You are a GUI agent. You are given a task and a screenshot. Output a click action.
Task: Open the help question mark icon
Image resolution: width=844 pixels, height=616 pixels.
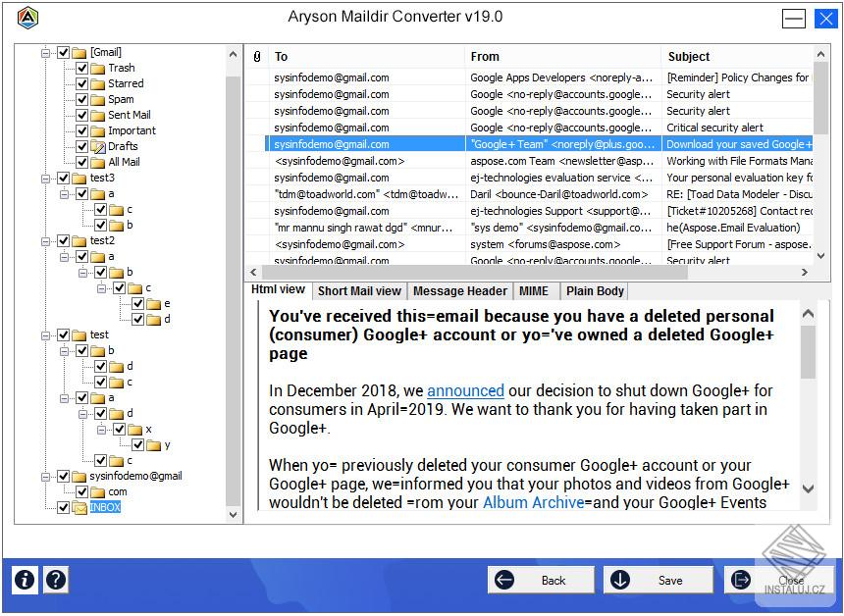(x=56, y=580)
